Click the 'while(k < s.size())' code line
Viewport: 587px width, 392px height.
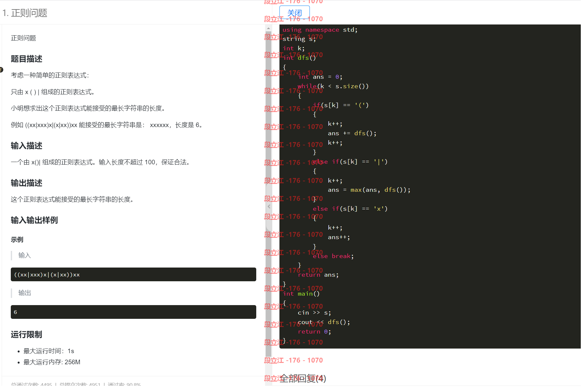pyautogui.click(x=333, y=86)
